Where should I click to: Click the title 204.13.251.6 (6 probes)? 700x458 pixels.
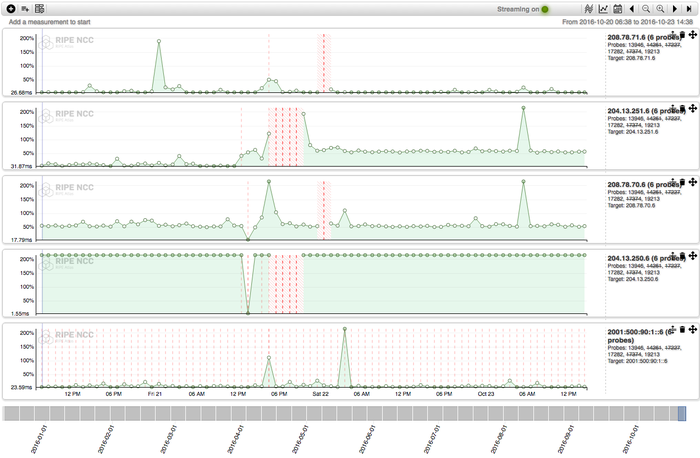point(644,111)
